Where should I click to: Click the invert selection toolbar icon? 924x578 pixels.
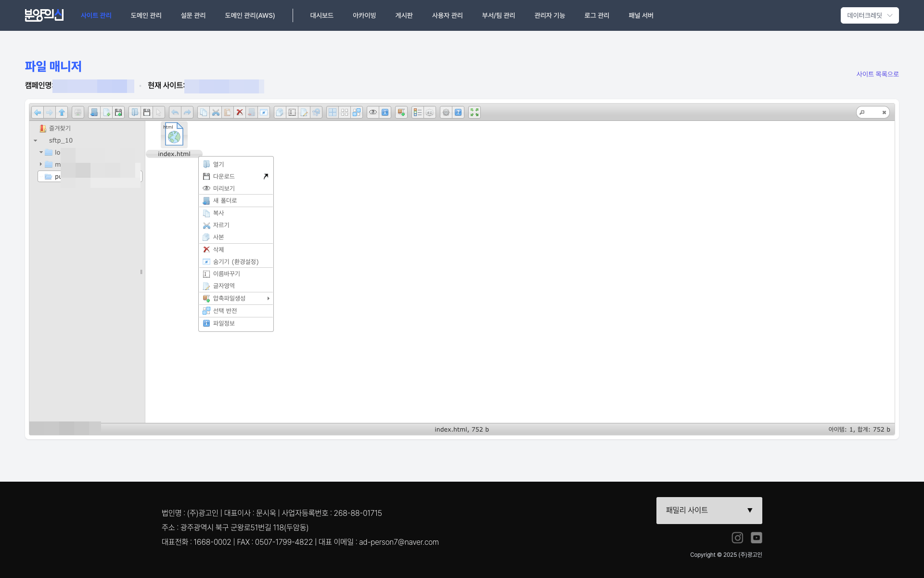click(x=357, y=112)
